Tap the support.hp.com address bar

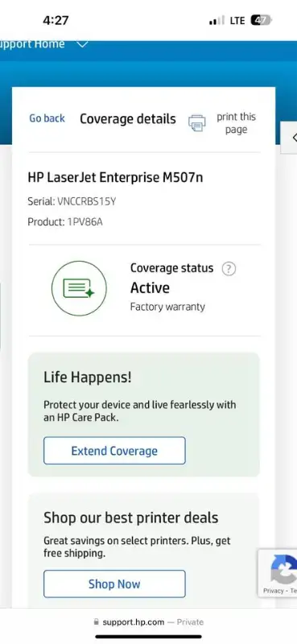[x=148, y=621]
